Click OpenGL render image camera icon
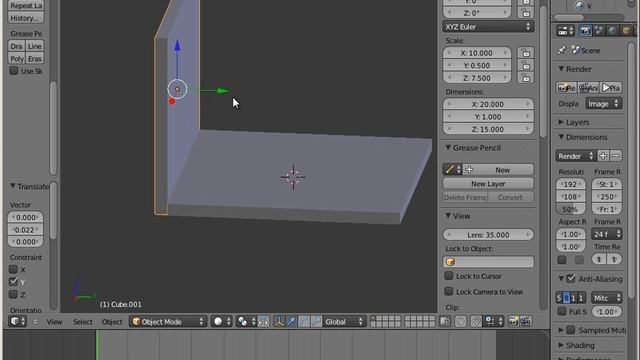Screen dimensions: 640x360 tap(513, 322)
